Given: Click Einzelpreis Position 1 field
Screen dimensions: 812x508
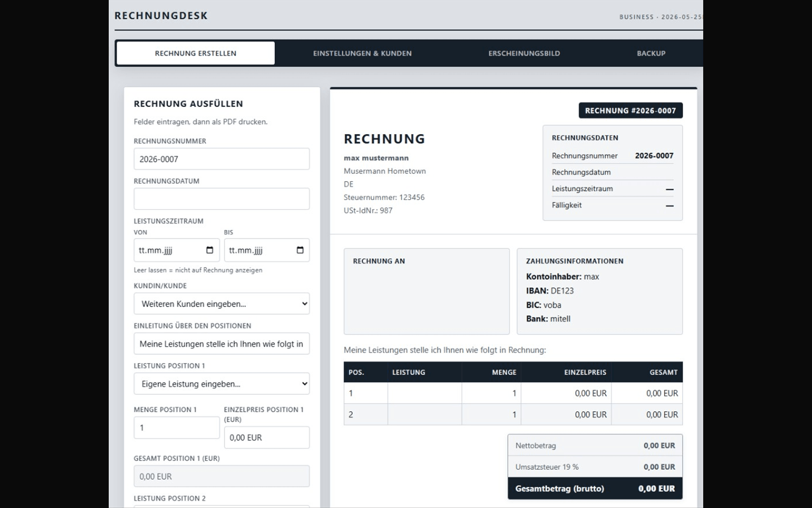Looking at the screenshot, I should click(267, 438).
